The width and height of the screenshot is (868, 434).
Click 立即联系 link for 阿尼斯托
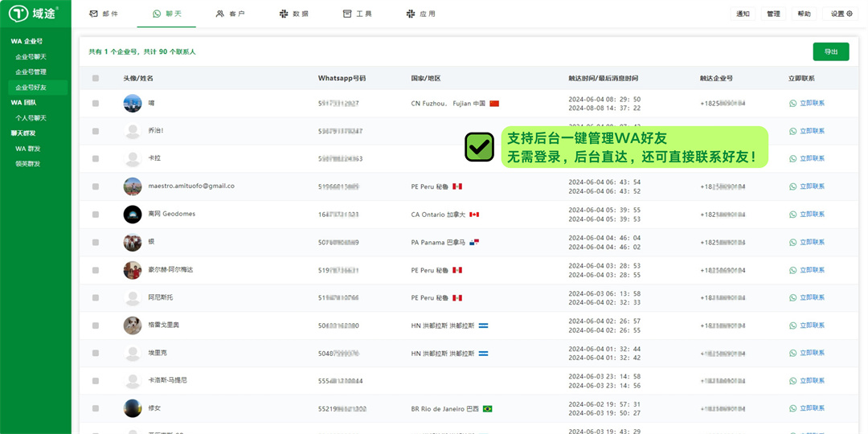pos(807,298)
